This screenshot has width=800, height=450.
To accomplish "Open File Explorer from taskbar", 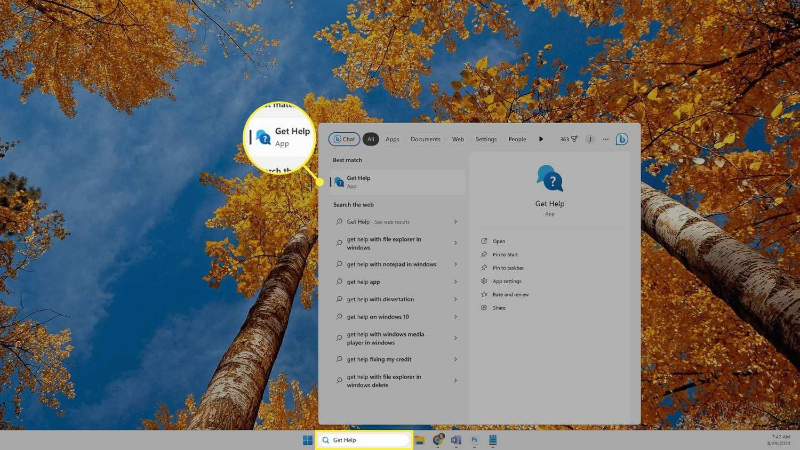I will point(419,440).
